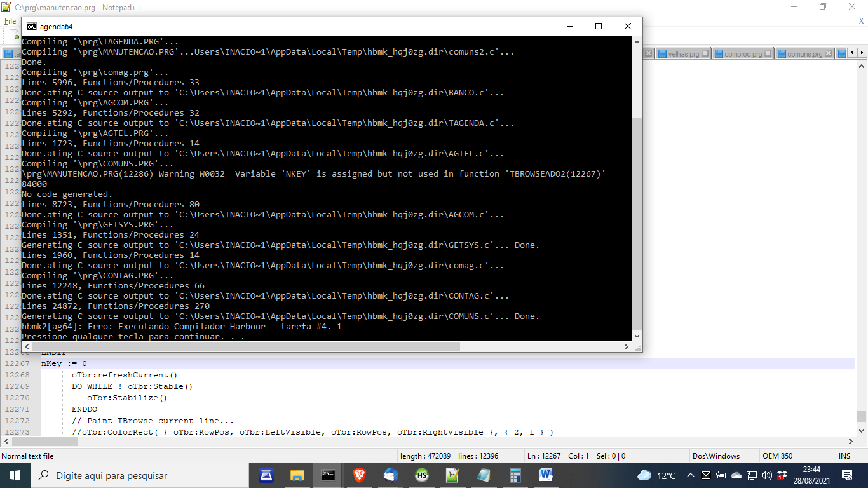Open the tilted blue notebook app on taskbar

pyautogui.click(x=484, y=475)
